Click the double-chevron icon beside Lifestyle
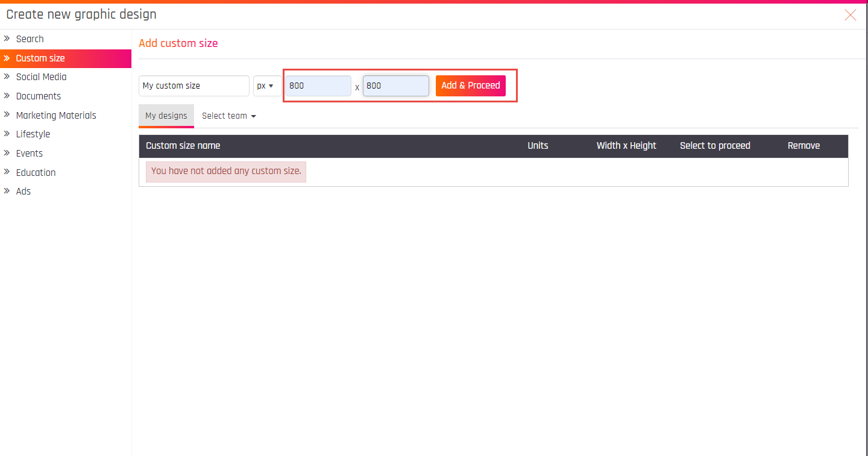The width and height of the screenshot is (868, 456). tap(7, 134)
